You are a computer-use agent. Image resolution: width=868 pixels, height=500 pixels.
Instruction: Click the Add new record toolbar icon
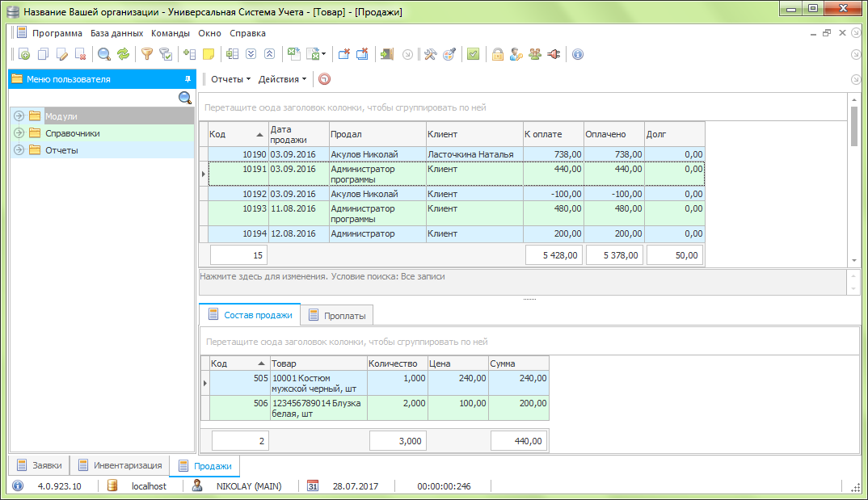click(x=23, y=54)
